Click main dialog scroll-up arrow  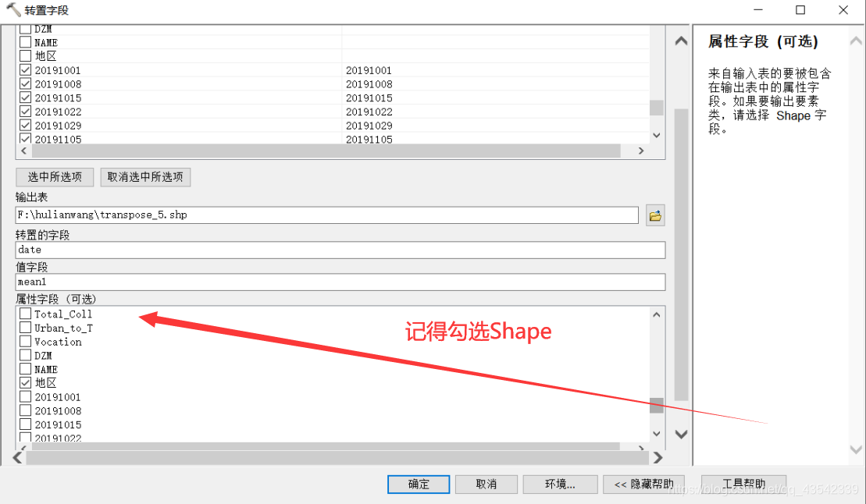click(682, 41)
